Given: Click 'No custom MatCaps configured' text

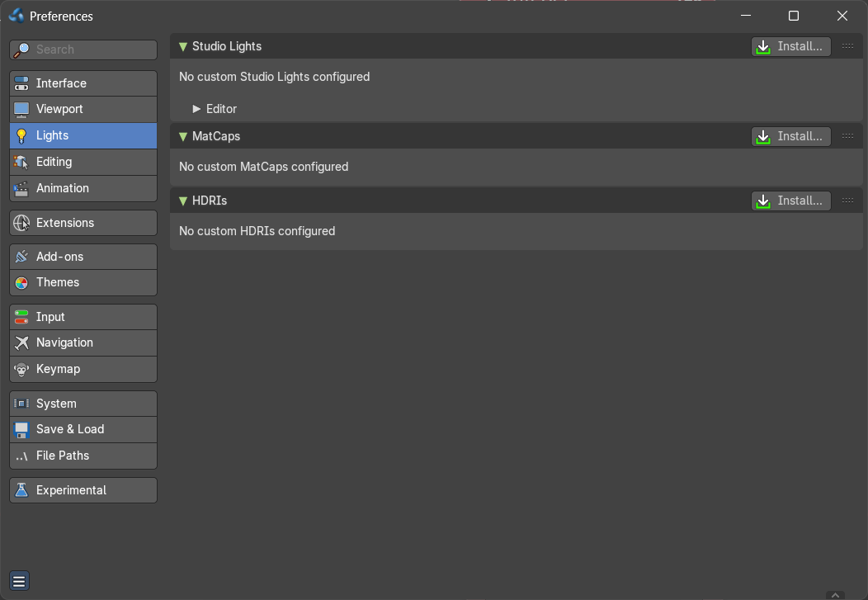Looking at the screenshot, I should (x=263, y=167).
